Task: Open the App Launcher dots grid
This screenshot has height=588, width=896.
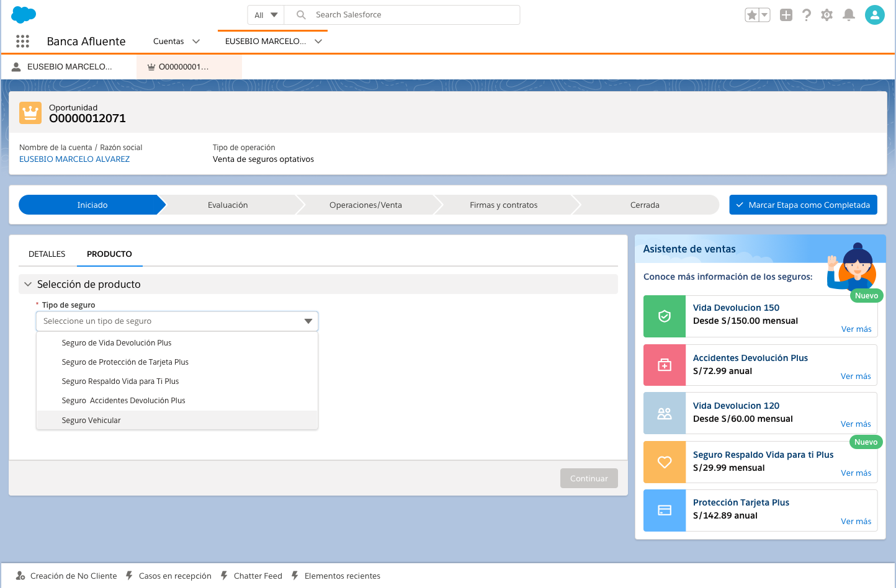Action: [23, 41]
